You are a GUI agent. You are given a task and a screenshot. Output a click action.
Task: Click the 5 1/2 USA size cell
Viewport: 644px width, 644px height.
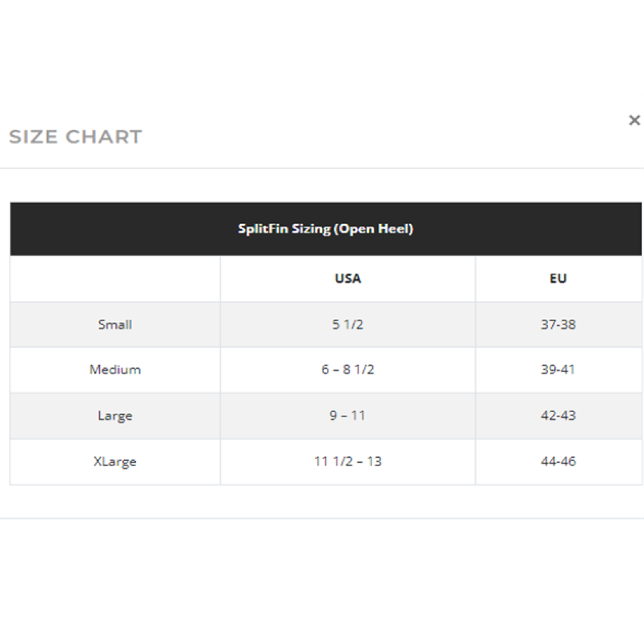(x=348, y=325)
